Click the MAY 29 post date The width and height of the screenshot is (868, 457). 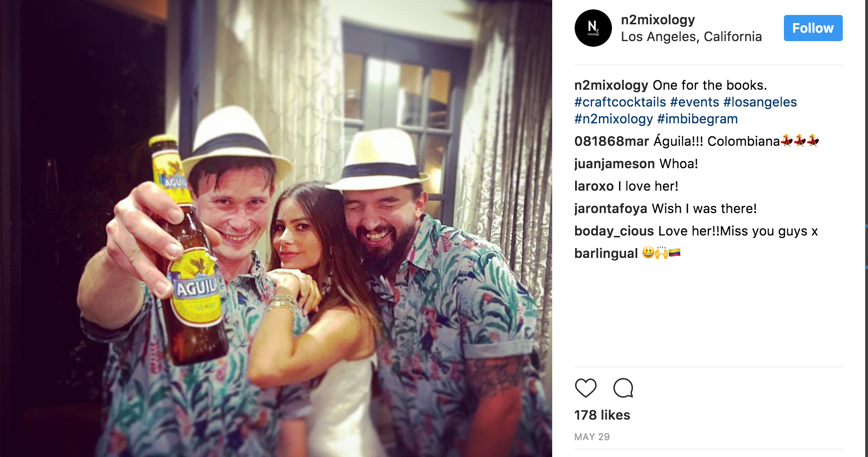(592, 437)
